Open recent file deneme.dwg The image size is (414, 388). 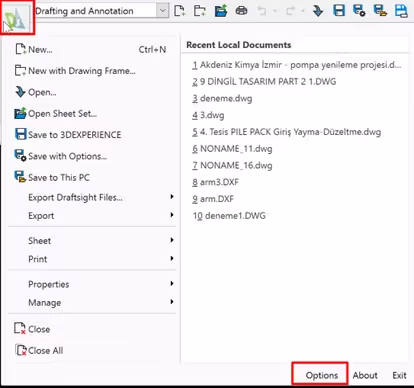[x=222, y=98]
